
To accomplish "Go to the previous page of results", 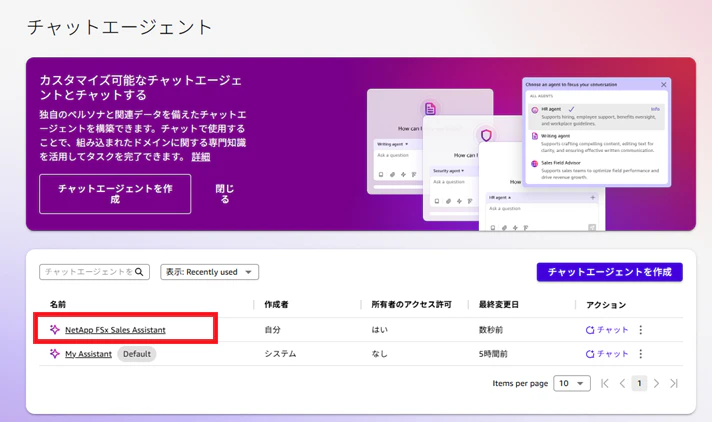I will pyautogui.click(x=622, y=383).
